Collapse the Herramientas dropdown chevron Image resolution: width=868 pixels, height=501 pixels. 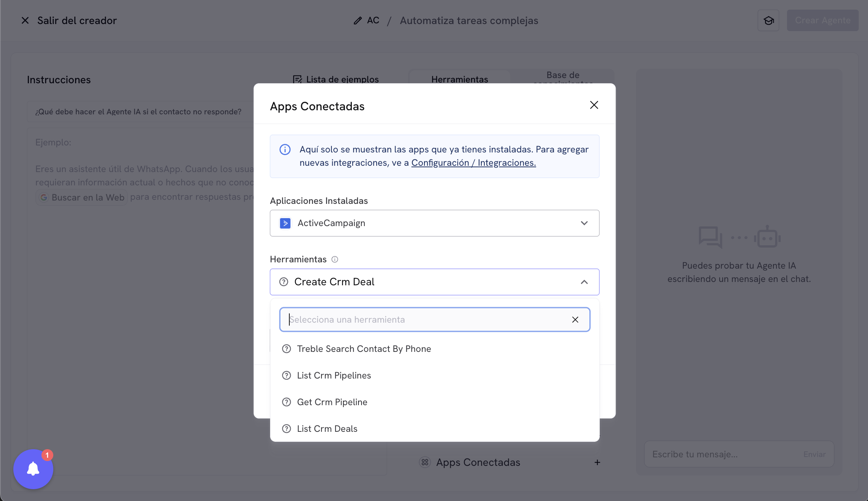584,282
